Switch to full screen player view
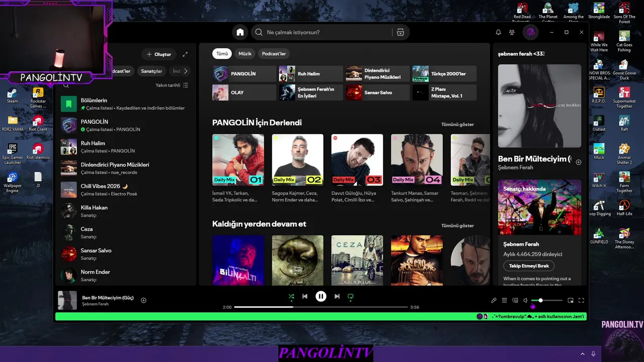 (581, 300)
